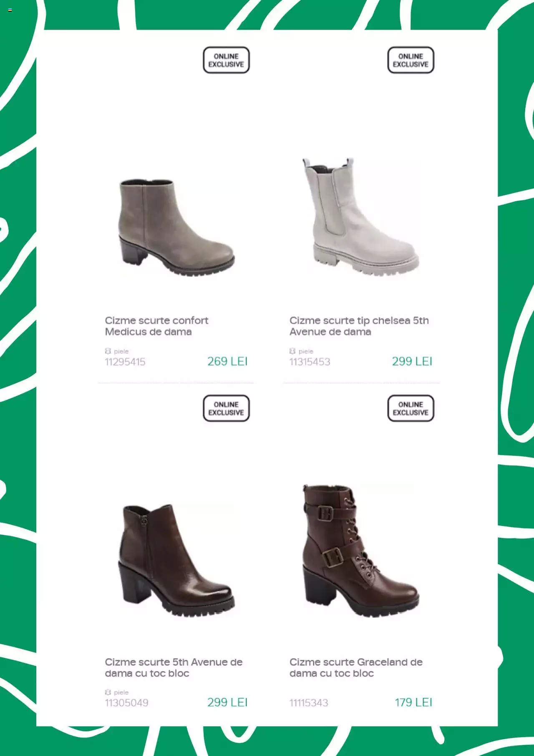Viewport: 534px width, 756px height.
Task: Click title Cizme scurte 5th Avenue cu toc bloc
Action: point(174,668)
